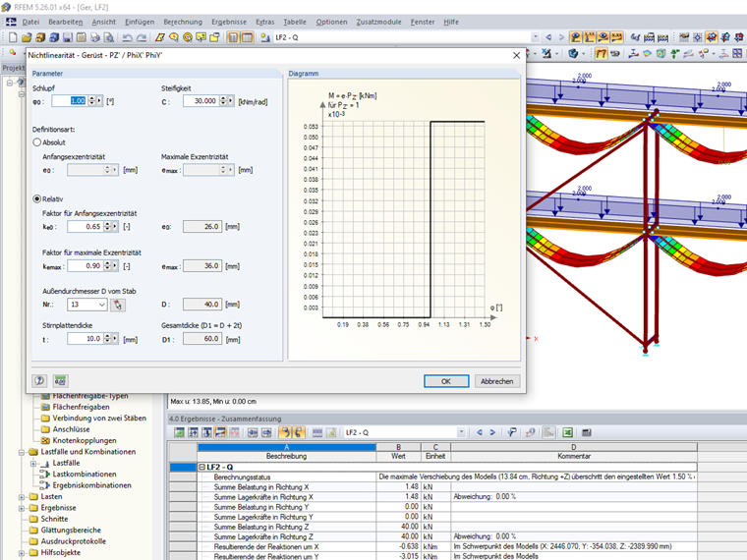
Task: Expand the Lastfälle tree node
Action: pos(32,464)
